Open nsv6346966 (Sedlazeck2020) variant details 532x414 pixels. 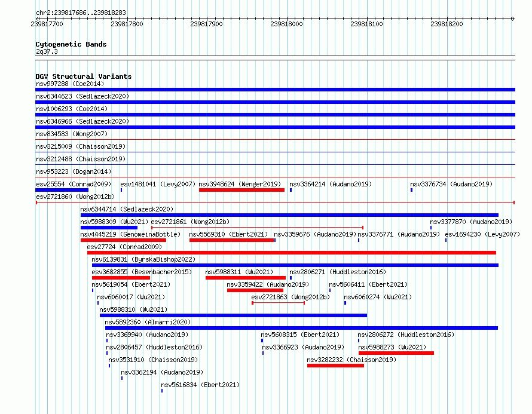pos(82,121)
